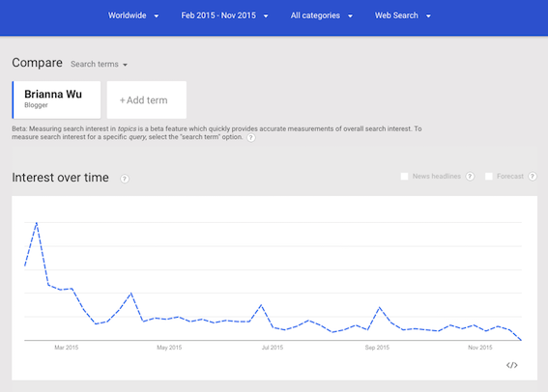The height and width of the screenshot is (392, 548).
Task: Open the Feb 2015 - Nov 2015 date range
Action: point(224,15)
